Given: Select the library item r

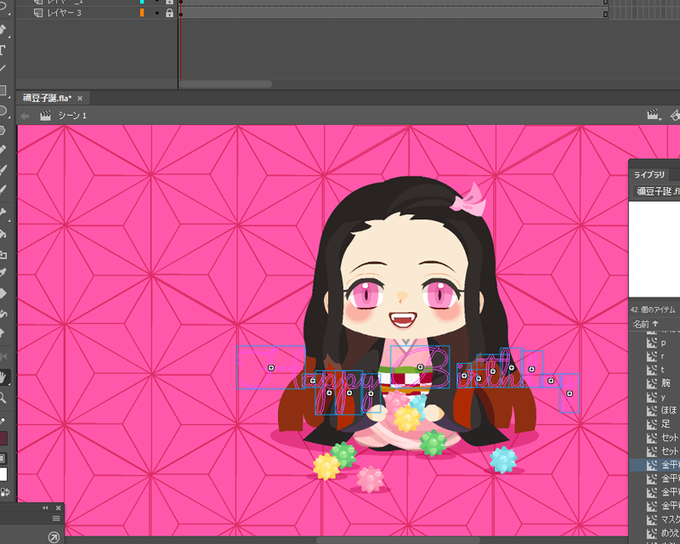Looking at the screenshot, I should pyautogui.click(x=663, y=356).
